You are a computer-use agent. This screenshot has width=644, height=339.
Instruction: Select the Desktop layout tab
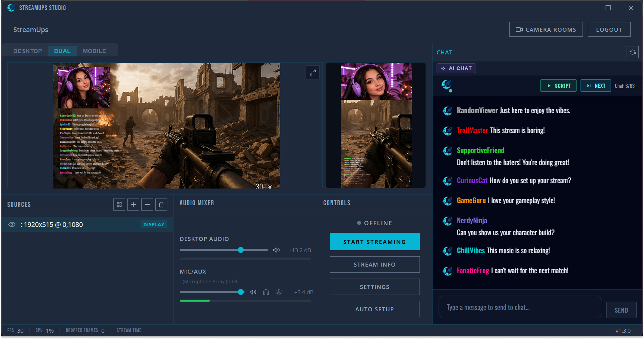27,51
